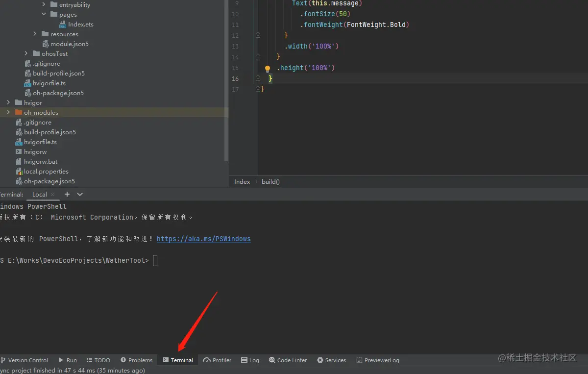Expand the ohosTest folder

pyautogui.click(x=26, y=54)
